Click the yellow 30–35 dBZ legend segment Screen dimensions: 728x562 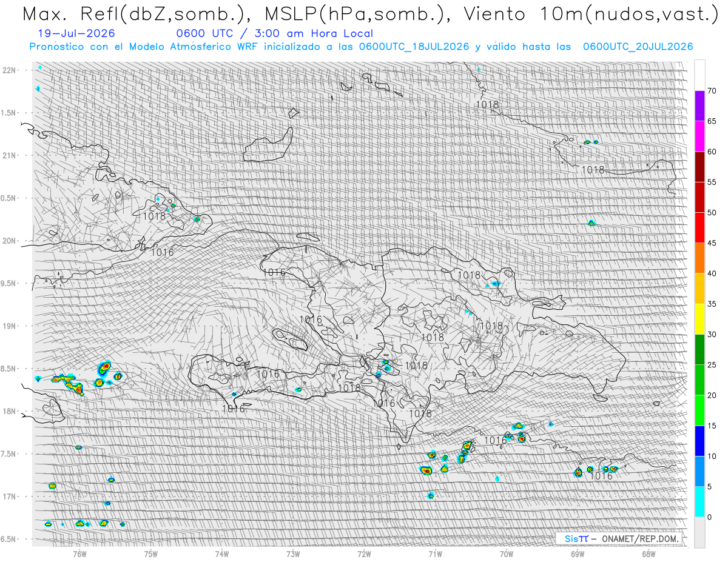(x=699, y=319)
